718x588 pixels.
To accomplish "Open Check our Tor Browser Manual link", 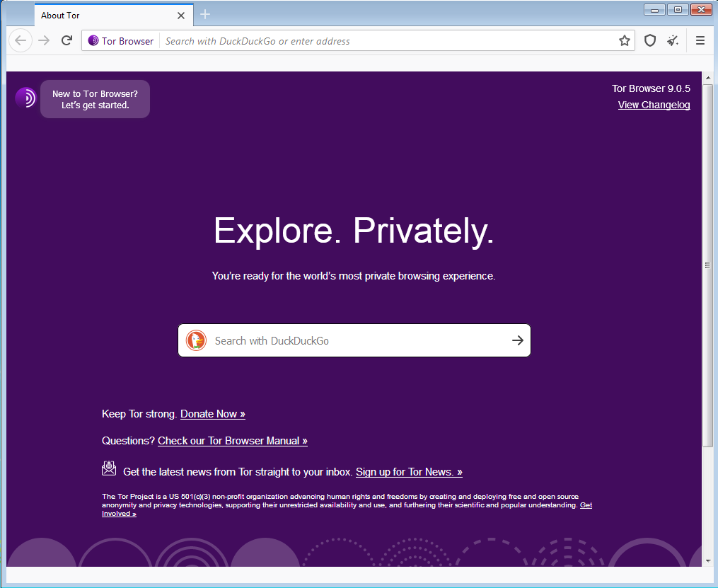I will (x=233, y=441).
